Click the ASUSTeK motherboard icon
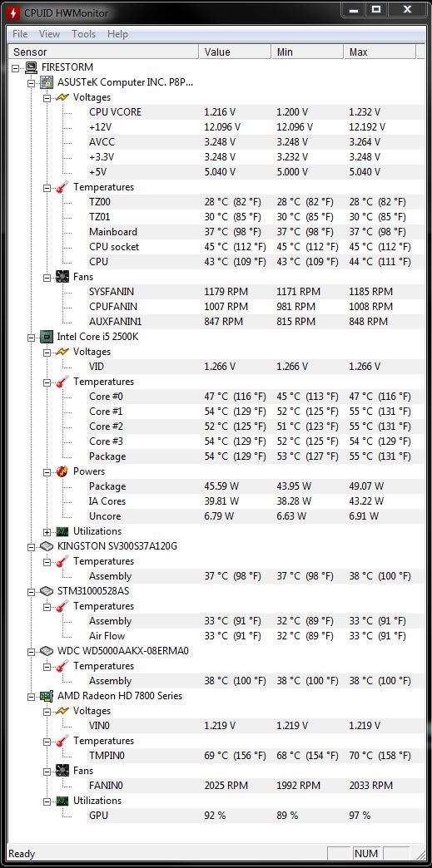The width and height of the screenshot is (432, 868). (x=47, y=82)
